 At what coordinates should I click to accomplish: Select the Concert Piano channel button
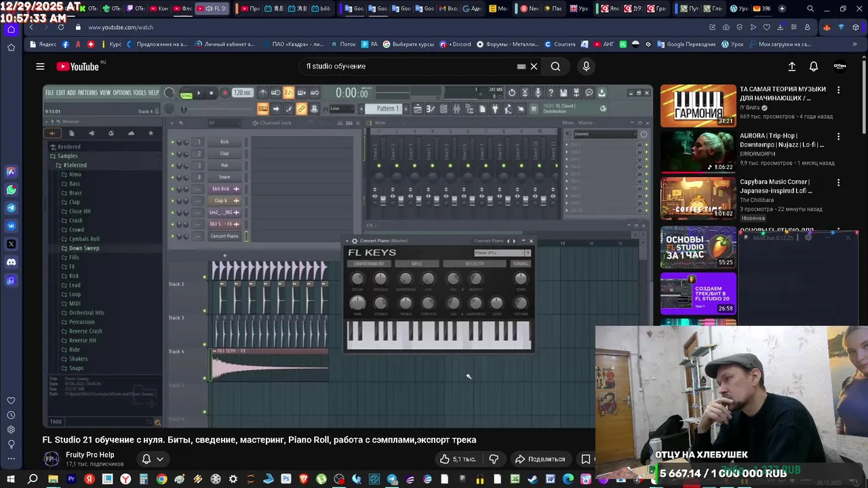(x=224, y=236)
